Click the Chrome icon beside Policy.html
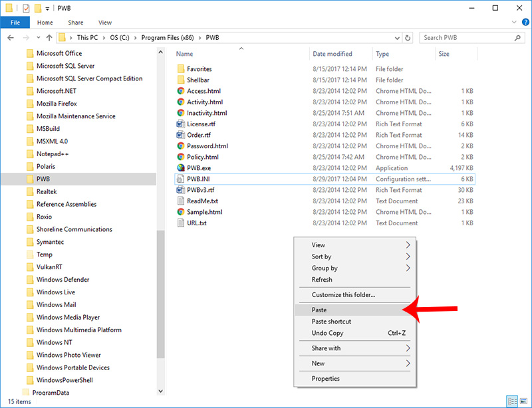 (181, 157)
